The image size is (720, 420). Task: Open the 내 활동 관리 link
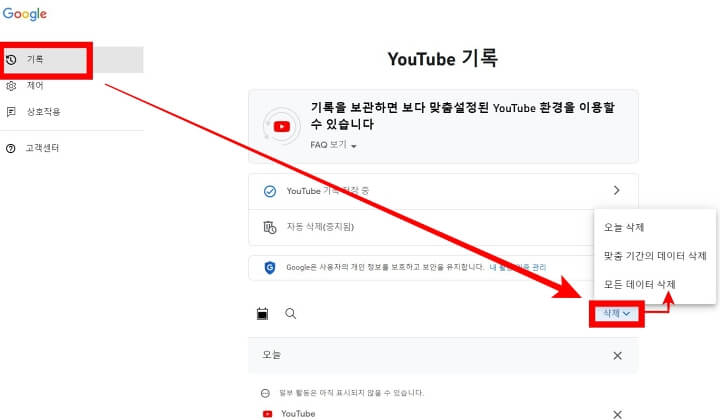pyautogui.click(x=518, y=267)
